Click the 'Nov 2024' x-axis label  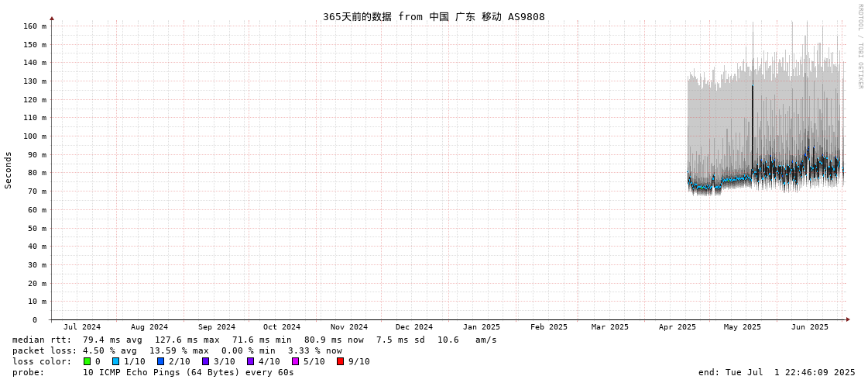348,327
